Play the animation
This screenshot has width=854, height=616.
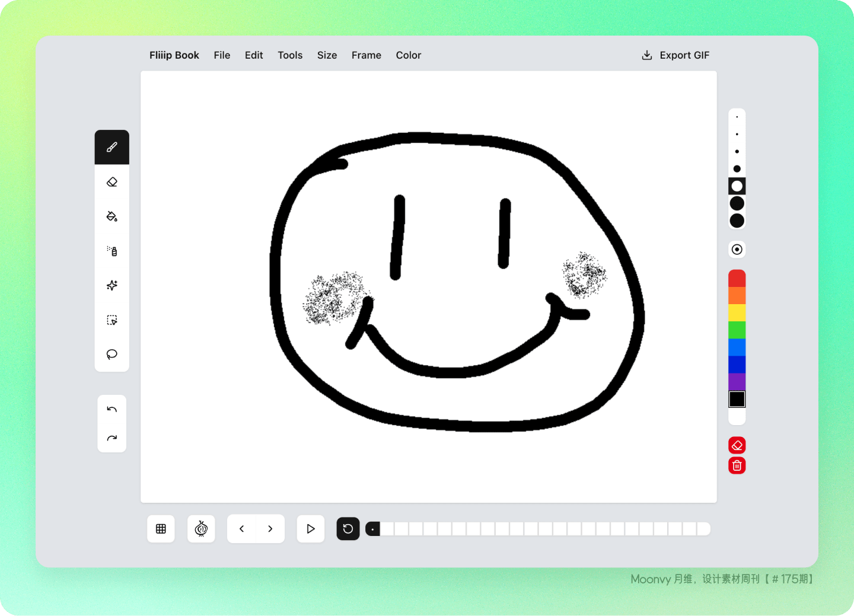click(x=311, y=529)
